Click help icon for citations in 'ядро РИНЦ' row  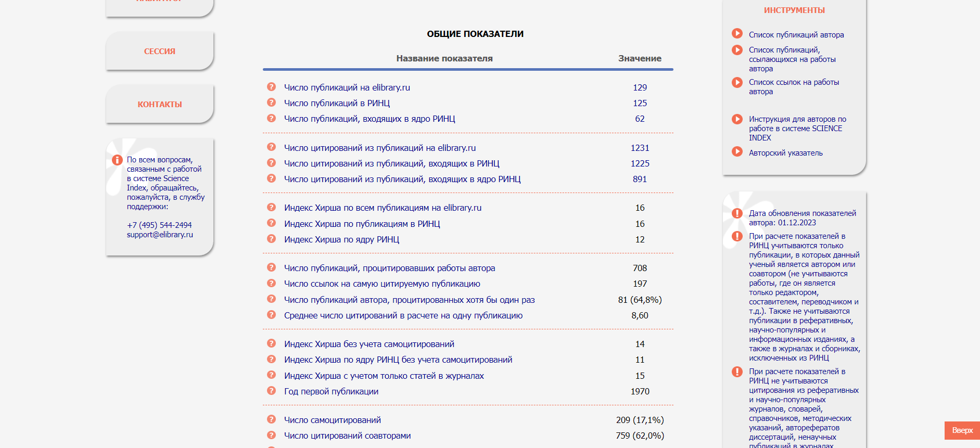click(271, 178)
